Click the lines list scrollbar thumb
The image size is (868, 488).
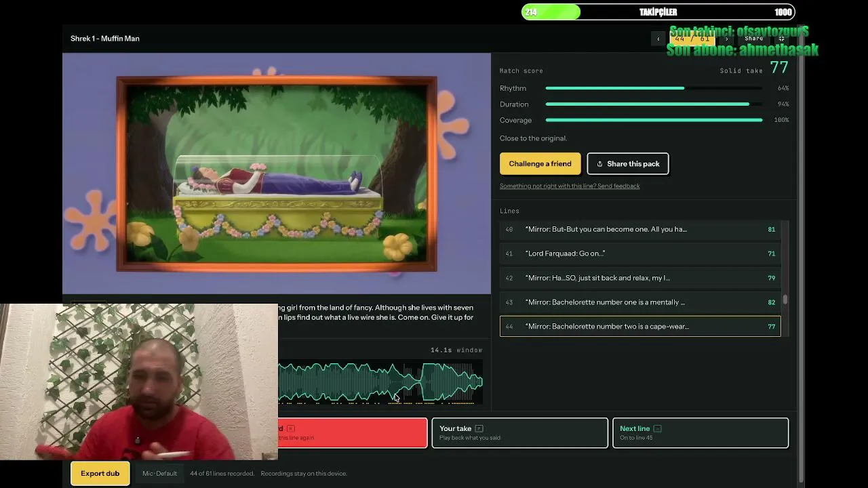tap(785, 299)
